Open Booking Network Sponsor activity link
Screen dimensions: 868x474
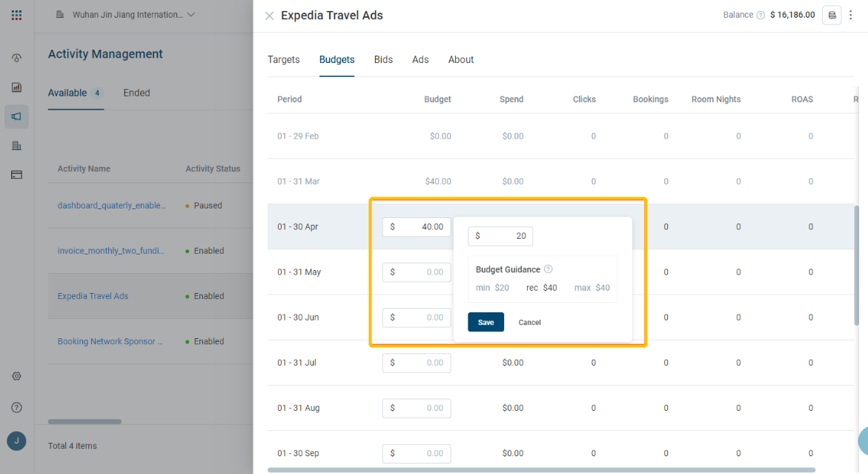tap(110, 342)
